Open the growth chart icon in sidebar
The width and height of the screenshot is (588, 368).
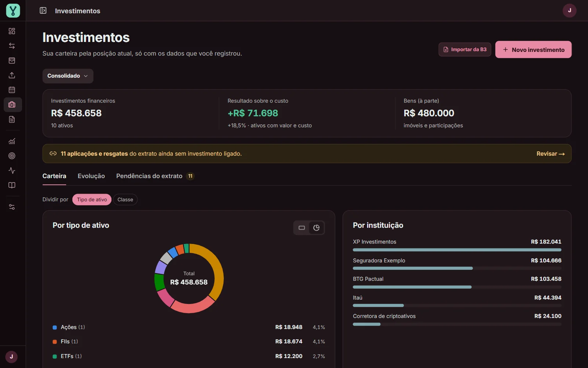click(x=12, y=141)
